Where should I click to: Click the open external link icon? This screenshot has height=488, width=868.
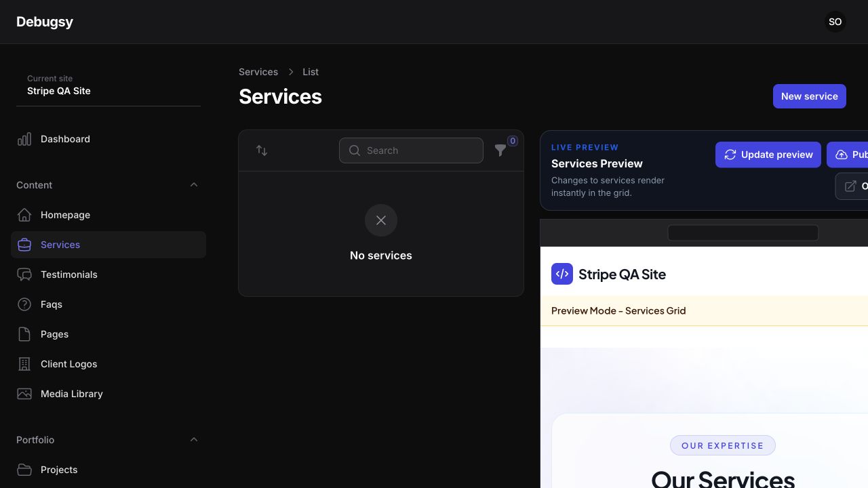pyautogui.click(x=850, y=186)
